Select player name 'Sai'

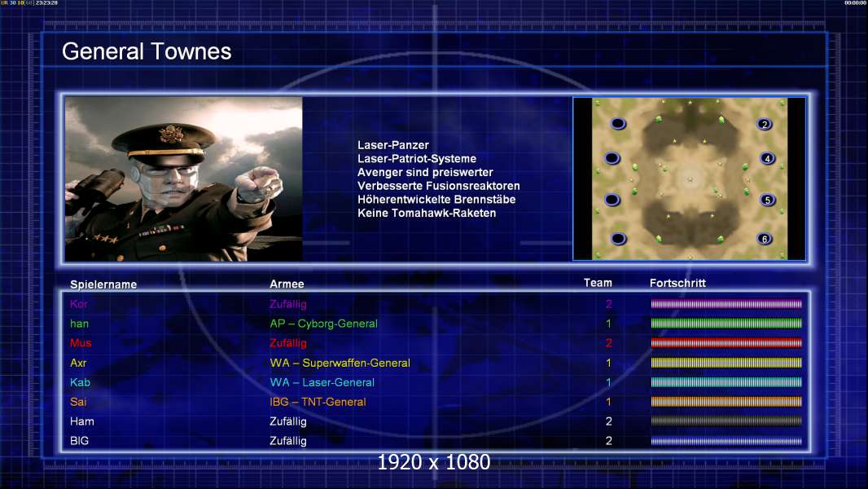[78, 402]
